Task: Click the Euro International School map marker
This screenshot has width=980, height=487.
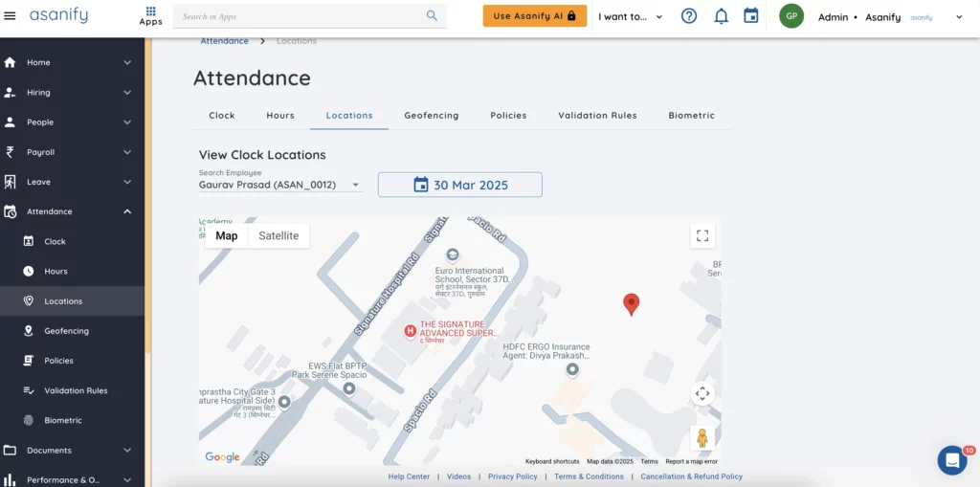Action: point(452,255)
